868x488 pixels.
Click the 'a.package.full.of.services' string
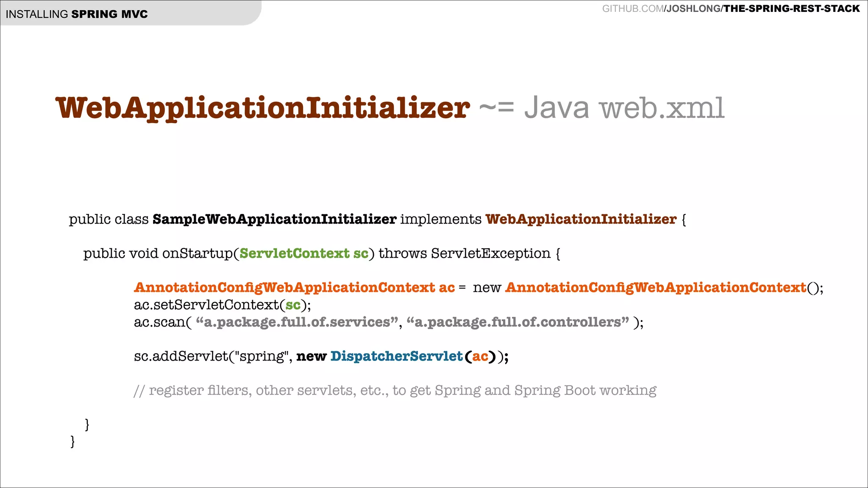tap(297, 322)
